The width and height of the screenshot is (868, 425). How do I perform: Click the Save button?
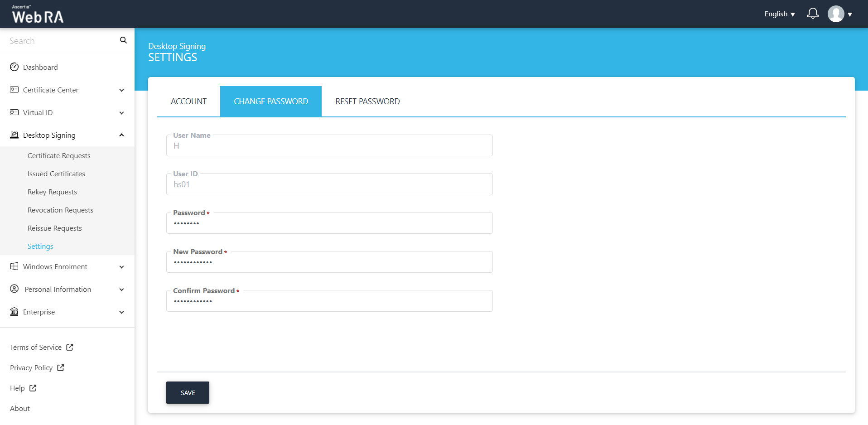click(x=188, y=393)
